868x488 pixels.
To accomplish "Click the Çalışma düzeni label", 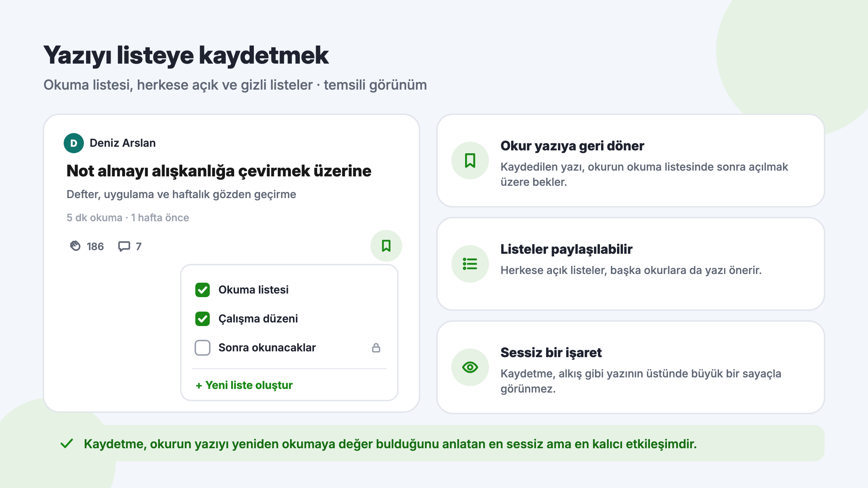I will (x=258, y=319).
